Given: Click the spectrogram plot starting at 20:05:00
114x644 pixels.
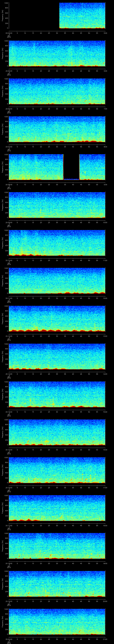Looking at the screenshot, I should [x=57, y=53].
